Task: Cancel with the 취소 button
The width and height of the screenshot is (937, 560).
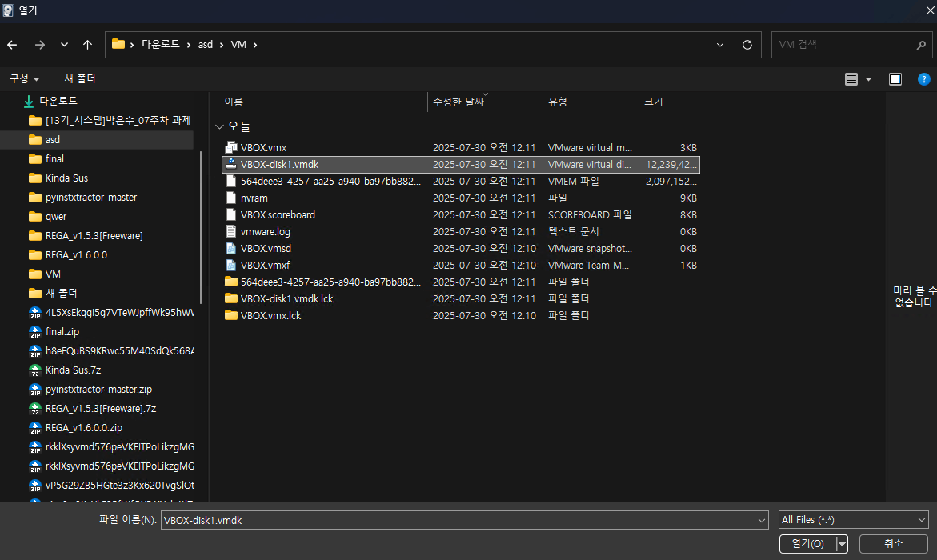Action: [893, 543]
